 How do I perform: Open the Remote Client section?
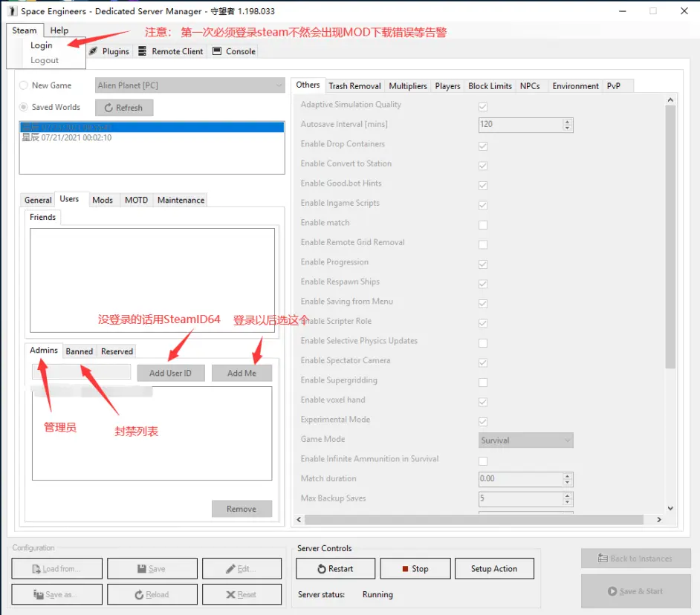[x=171, y=51]
